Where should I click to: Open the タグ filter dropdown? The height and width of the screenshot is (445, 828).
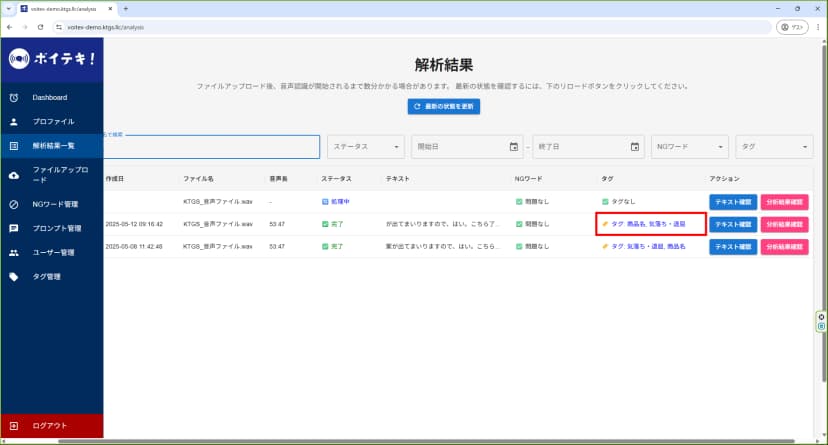pos(774,147)
